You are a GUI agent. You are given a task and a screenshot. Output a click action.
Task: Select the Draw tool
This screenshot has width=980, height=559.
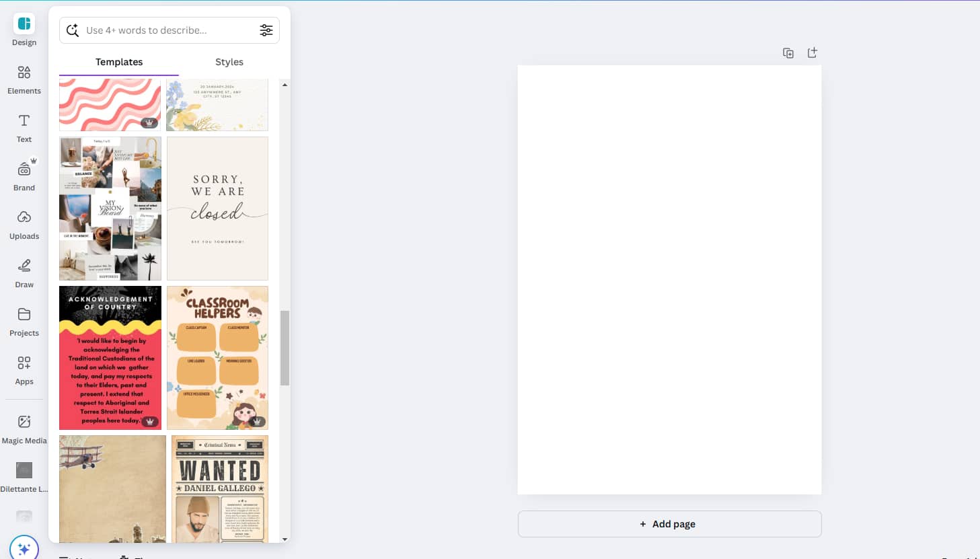click(x=24, y=273)
